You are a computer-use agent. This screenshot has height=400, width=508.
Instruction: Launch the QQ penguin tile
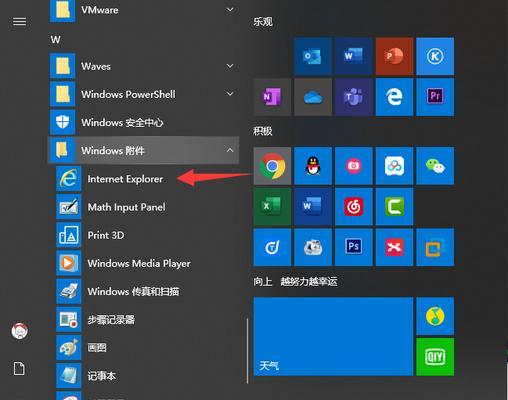coord(313,166)
